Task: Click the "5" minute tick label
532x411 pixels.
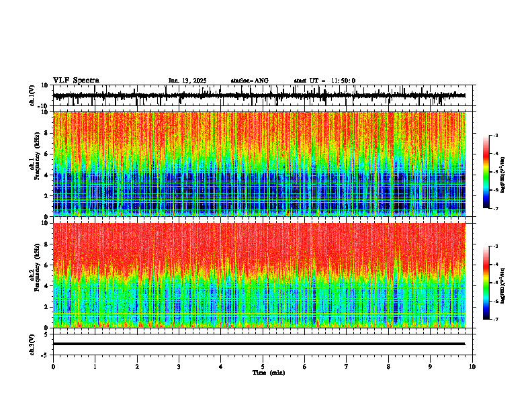Action: [x=263, y=367]
